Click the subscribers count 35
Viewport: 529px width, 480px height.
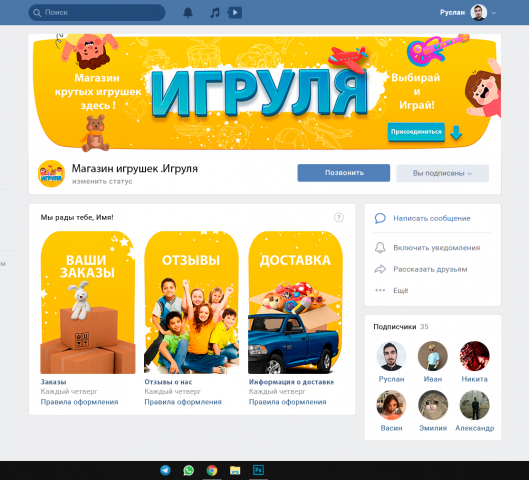[x=424, y=326]
